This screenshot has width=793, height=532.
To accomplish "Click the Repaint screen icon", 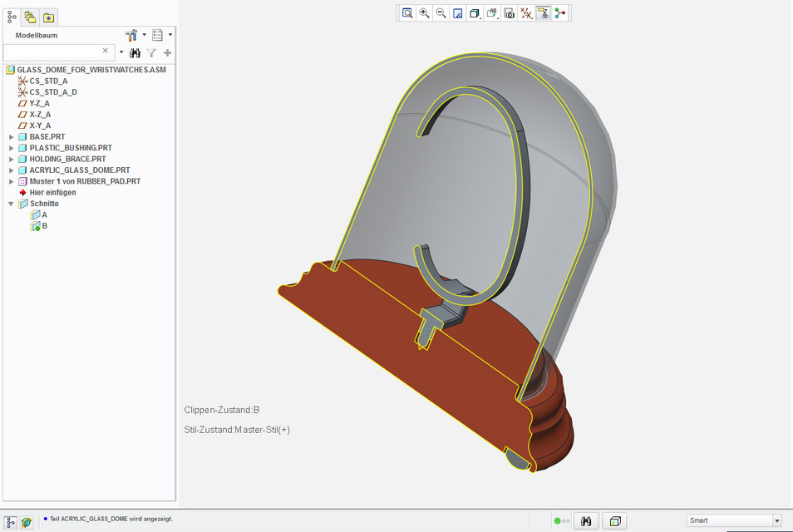I will pos(458,13).
